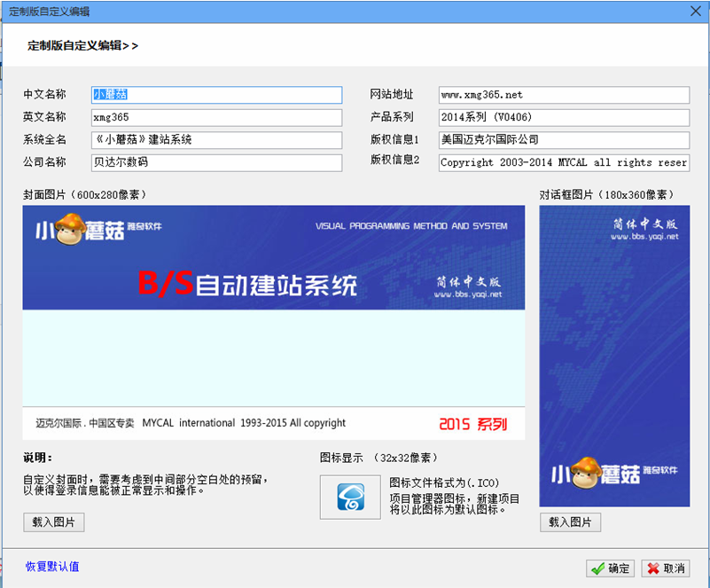Confirm with the 确定 button
Image resolution: width=710 pixels, height=588 pixels.
[610, 568]
